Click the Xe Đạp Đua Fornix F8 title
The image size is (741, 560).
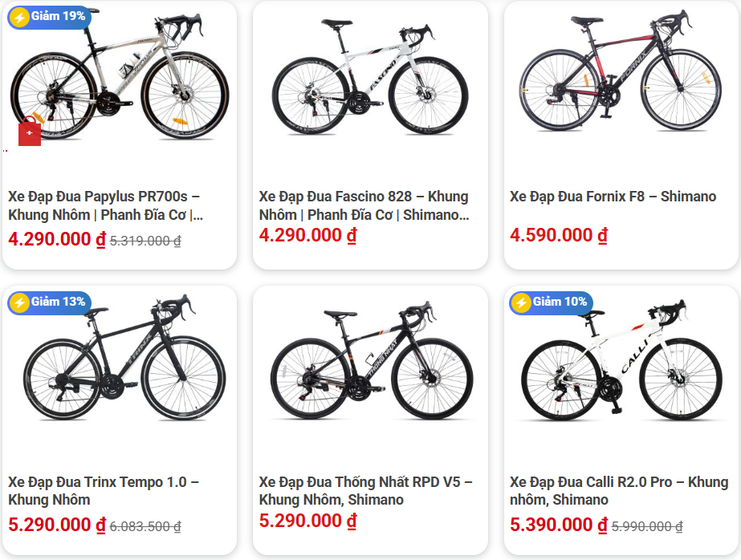[613, 197]
